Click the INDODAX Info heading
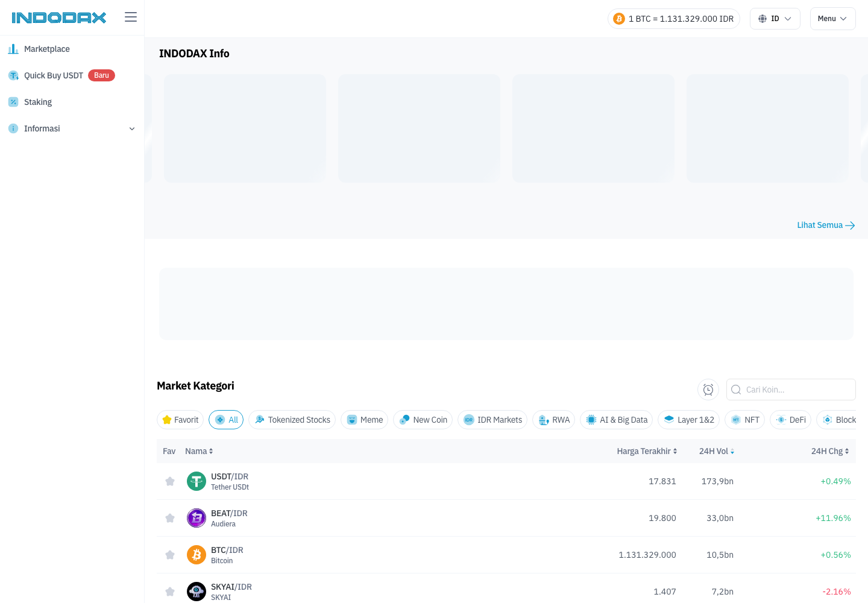868x603 pixels. 194,54
